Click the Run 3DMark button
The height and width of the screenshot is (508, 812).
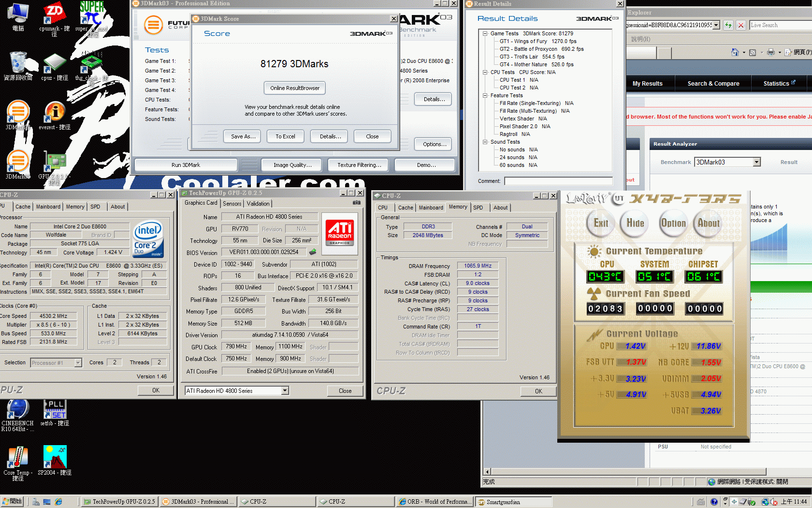pos(186,165)
